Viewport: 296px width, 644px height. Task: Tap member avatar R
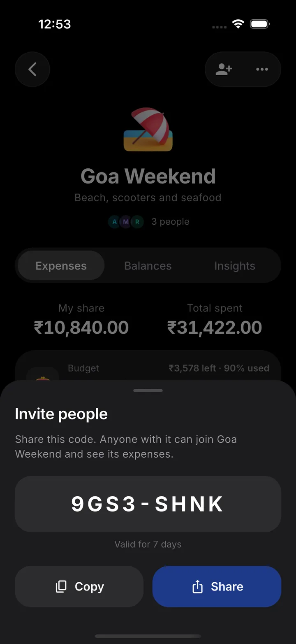coord(137,222)
